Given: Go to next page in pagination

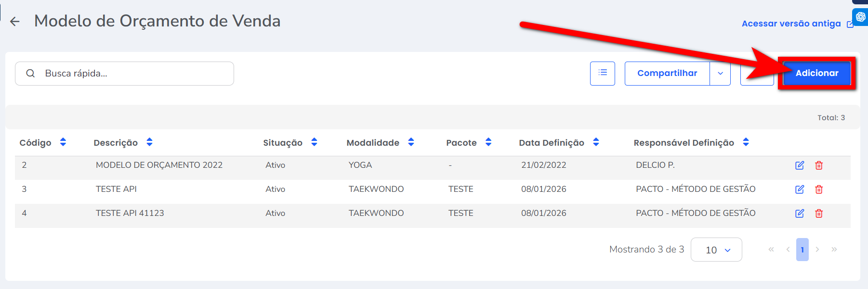Looking at the screenshot, I should 817,250.
